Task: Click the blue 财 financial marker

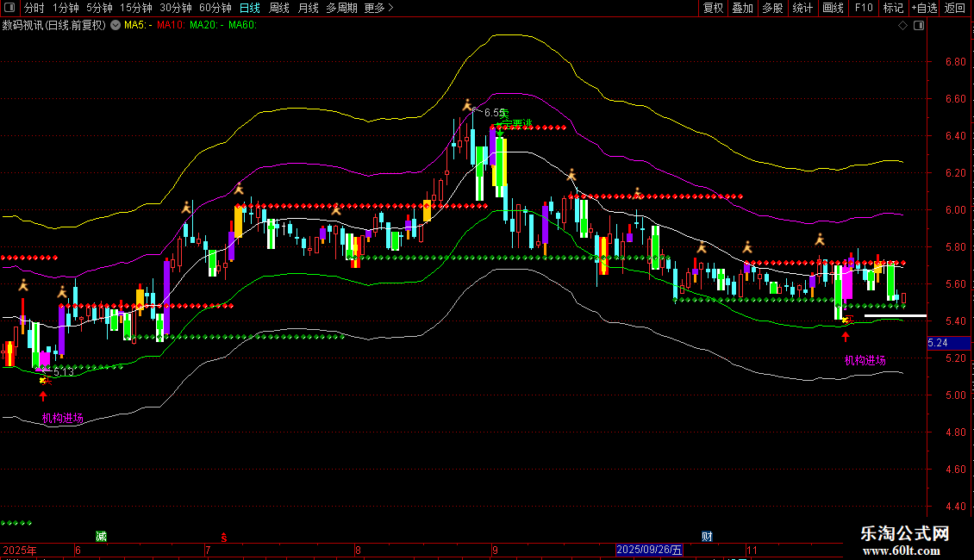Action: (x=707, y=537)
